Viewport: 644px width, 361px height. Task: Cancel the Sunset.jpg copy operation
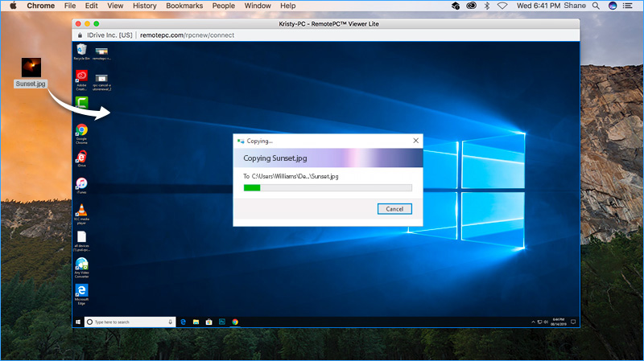pos(394,209)
